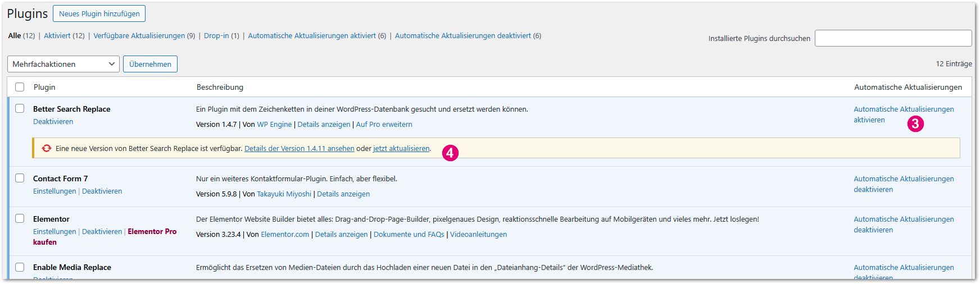
Task: Deactivate Better Search Replace plugin
Action: point(53,121)
